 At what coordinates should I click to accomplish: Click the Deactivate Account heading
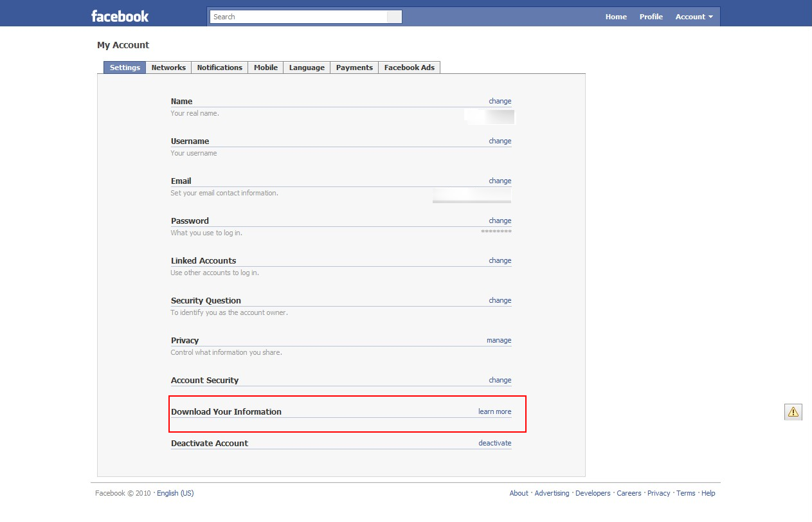tap(210, 444)
